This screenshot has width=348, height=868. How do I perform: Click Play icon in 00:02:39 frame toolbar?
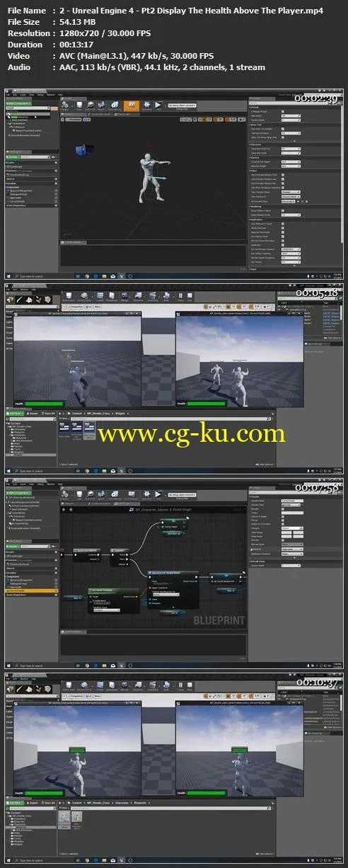pos(158,105)
